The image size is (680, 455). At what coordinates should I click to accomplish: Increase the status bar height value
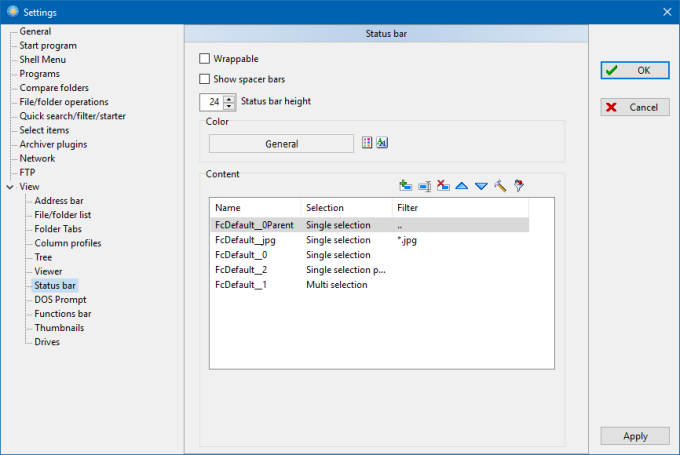pyautogui.click(x=229, y=98)
